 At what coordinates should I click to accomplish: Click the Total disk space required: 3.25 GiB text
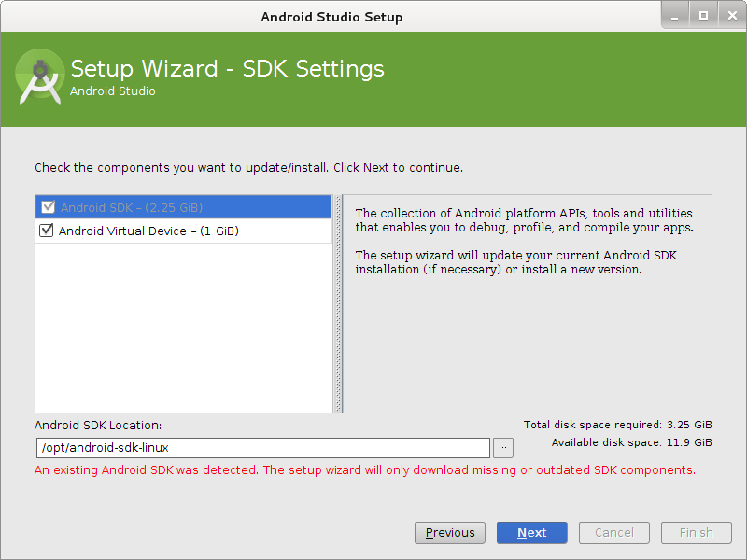[x=617, y=425]
